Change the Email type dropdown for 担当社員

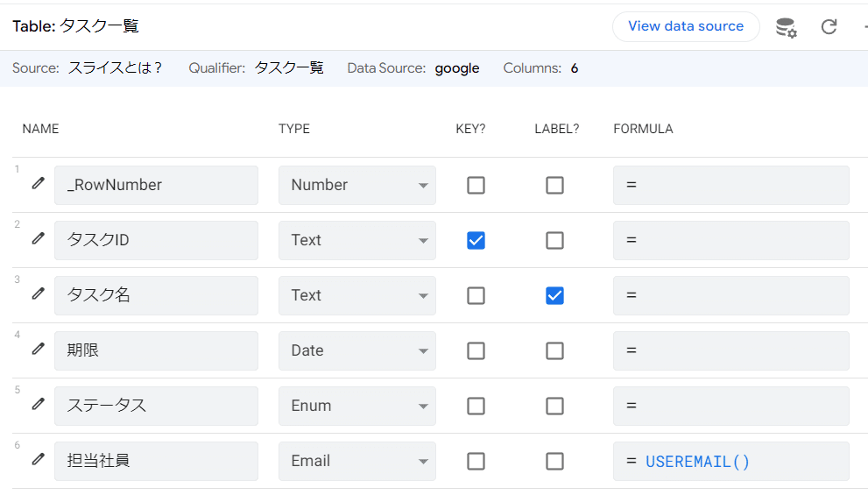[356, 461]
